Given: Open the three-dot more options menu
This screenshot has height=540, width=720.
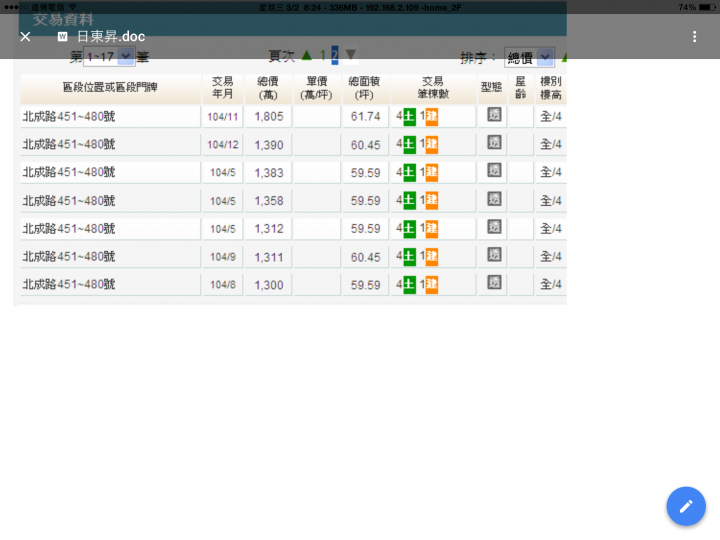Looking at the screenshot, I should point(694,37).
